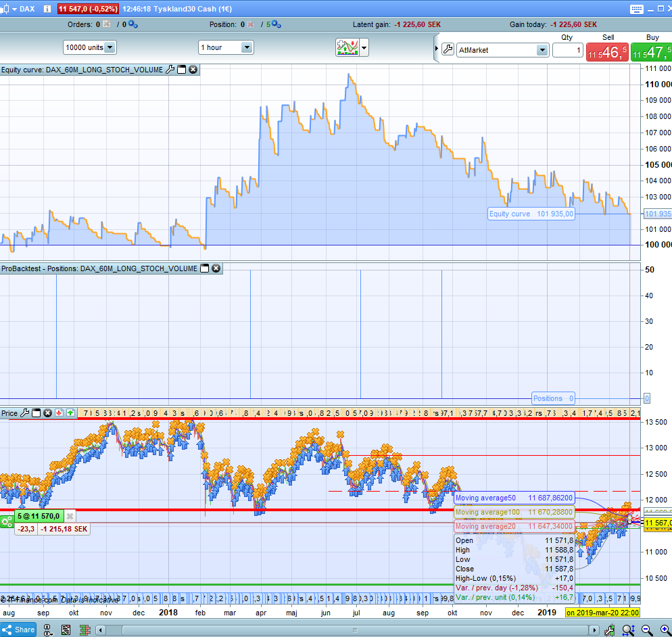Open order settings wrench beside AtMarket
The image size is (672, 637).
point(448,50)
